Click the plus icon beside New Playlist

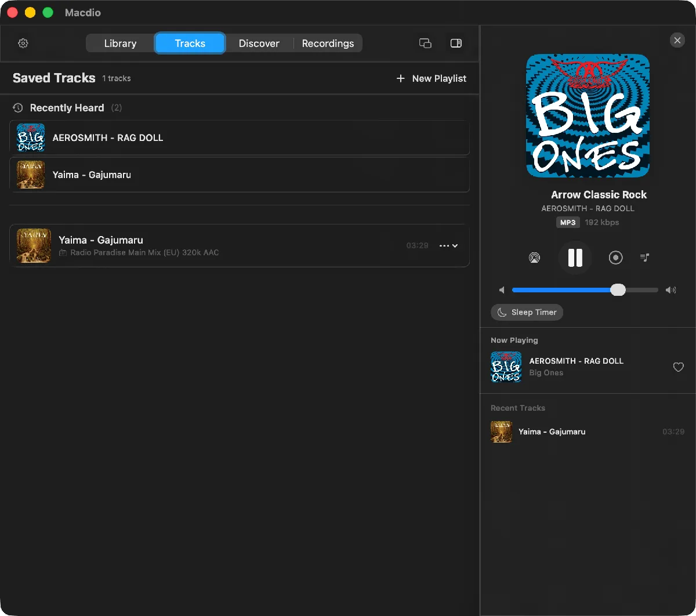tap(400, 78)
